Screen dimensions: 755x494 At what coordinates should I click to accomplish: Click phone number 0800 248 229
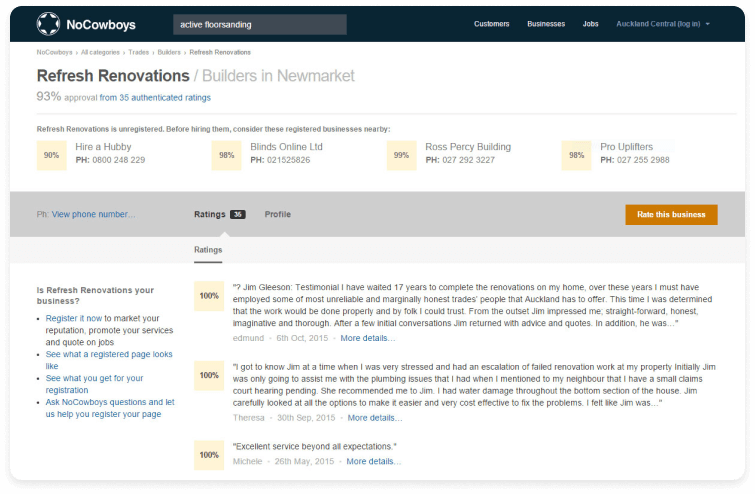pyautogui.click(x=118, y=160)
